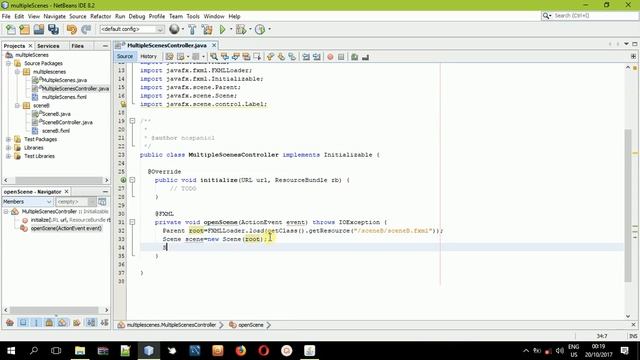Viewport: 640px width, 360px height.
Task: Toggle Fully Qualified Names in Navigator
Action: click(76, 322)
